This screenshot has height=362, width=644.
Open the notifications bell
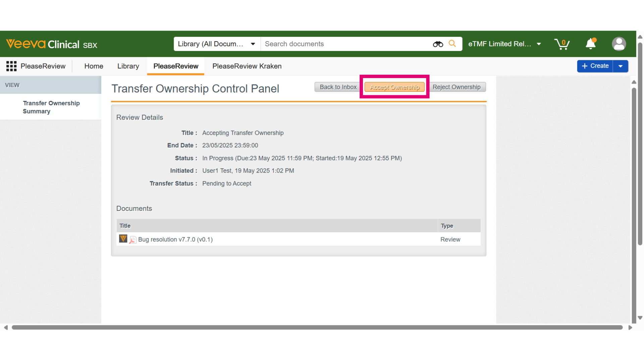[591, 44]
